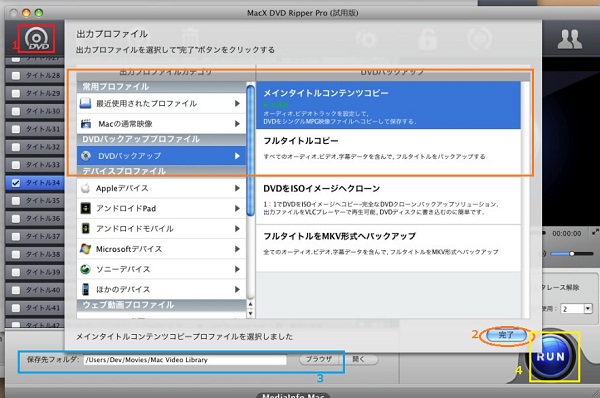The width and height of the screenshot is (600, 398).
Task: Click the scroll up arrow in category list
Action: [251, 304]
